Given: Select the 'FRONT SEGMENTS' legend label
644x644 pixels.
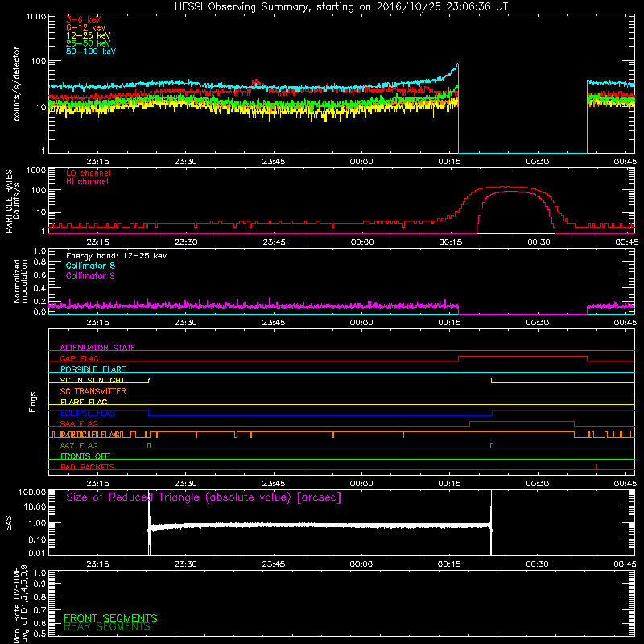Looking at the screenshot, I should (x=110, y=618).
